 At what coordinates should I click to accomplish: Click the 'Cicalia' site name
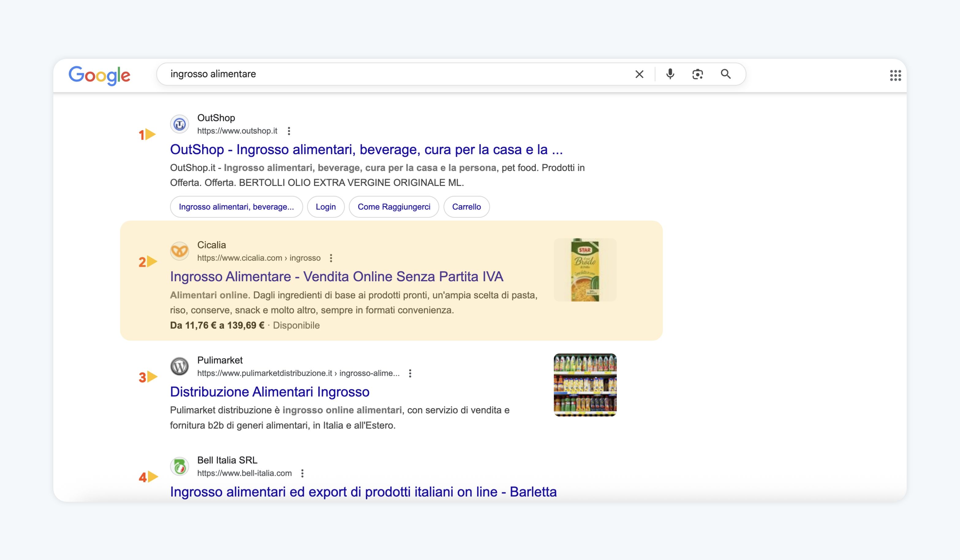coord(211,245)
